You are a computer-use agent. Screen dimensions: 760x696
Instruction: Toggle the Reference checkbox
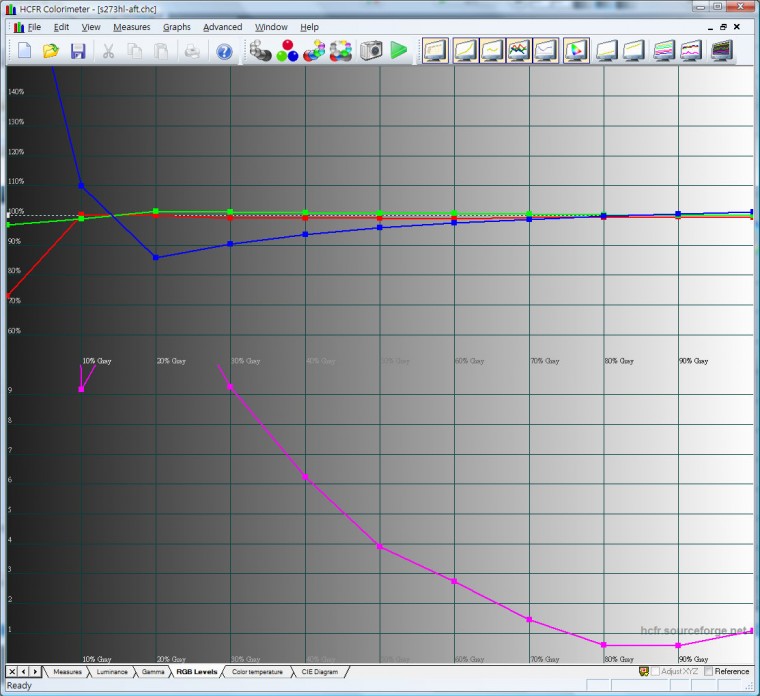pos(709,671)
